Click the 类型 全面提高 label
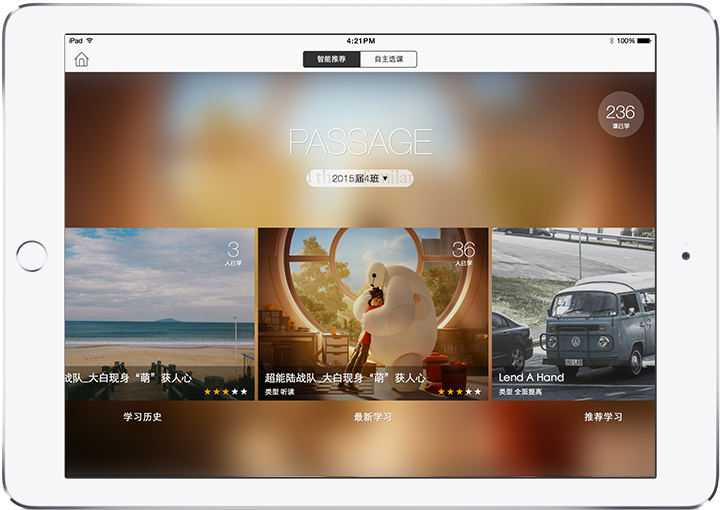The width and height of the screenshot is (720, 510). pyautogui.click(x=520, y=392)
